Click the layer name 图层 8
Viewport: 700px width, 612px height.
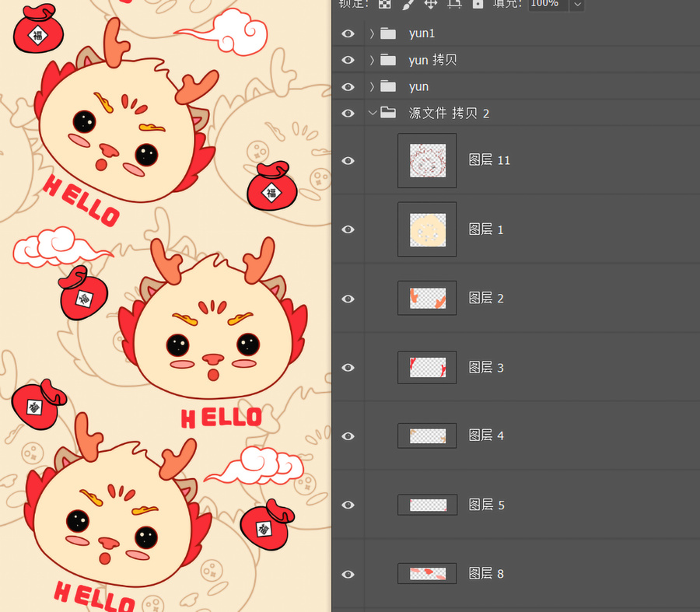pyautogui.click(x=486, y=574)
